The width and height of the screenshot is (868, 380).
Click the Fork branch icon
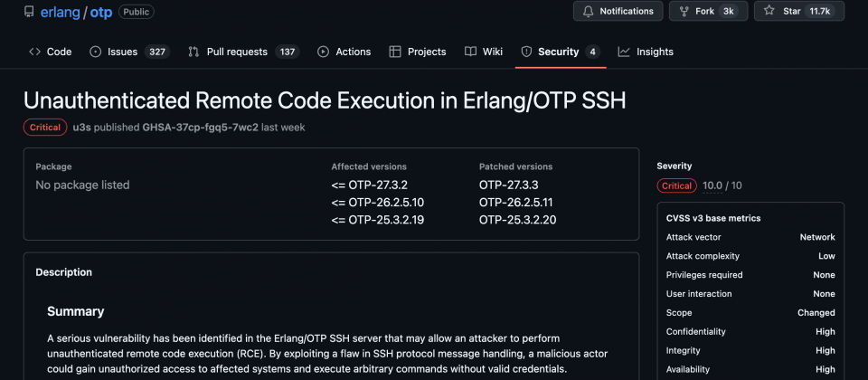[x=684, y=11]
